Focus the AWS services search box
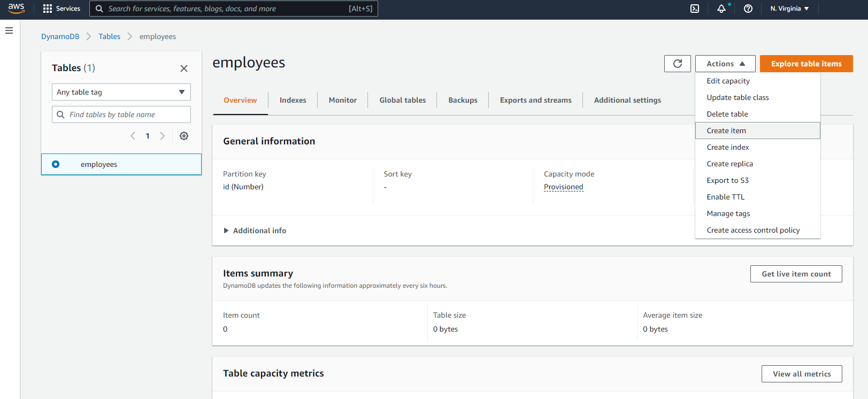868x399 pixels. pos(234,9)
